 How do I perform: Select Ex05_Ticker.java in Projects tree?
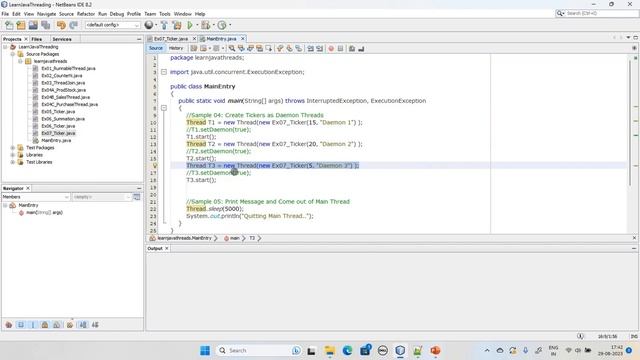[x=58, y=111]
